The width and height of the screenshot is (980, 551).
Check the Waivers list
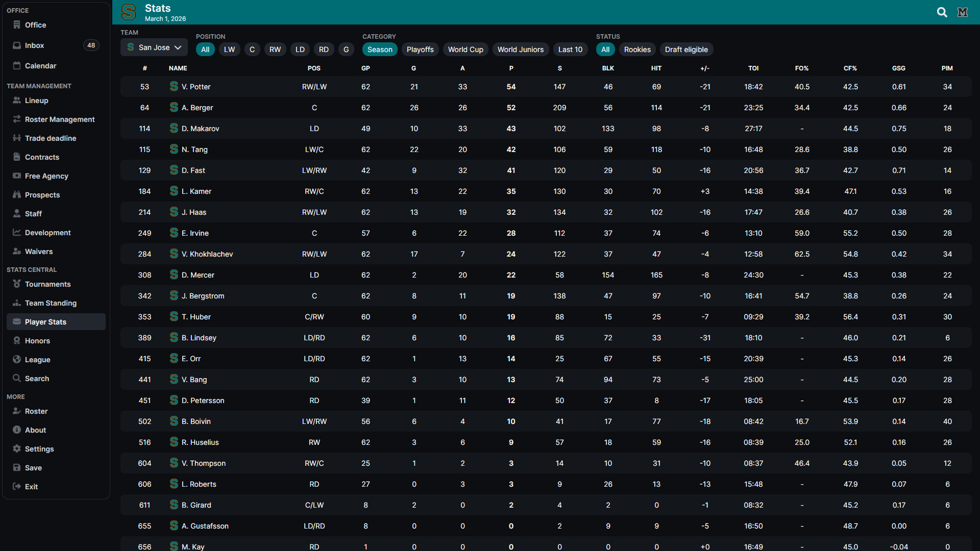(x=38, y=251)
